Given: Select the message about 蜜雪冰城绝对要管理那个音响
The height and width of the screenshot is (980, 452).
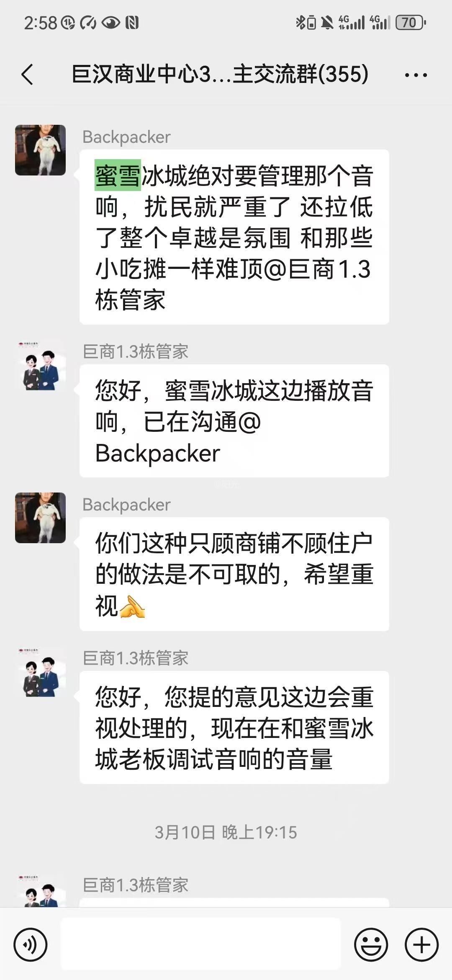Looking at the screenshot, I should [x=234, y=237].
